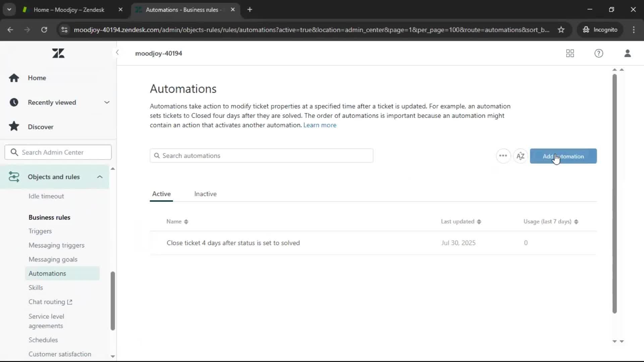
Task: Click the Discover star icon
Action: click(14, 126)
